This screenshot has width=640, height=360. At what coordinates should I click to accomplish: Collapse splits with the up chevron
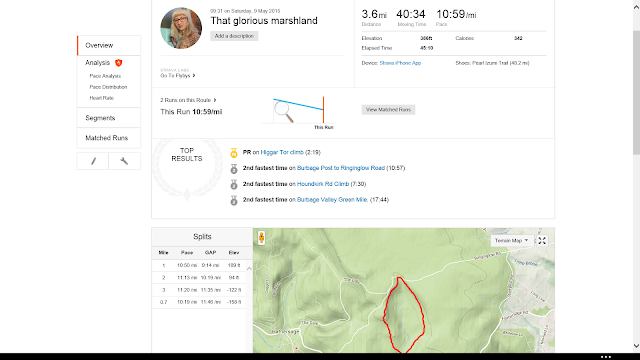tap(249, 269)
